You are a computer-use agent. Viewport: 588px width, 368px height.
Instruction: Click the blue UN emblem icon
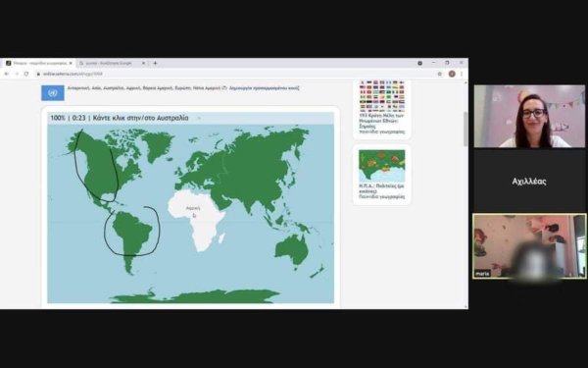tap(53, 93)
